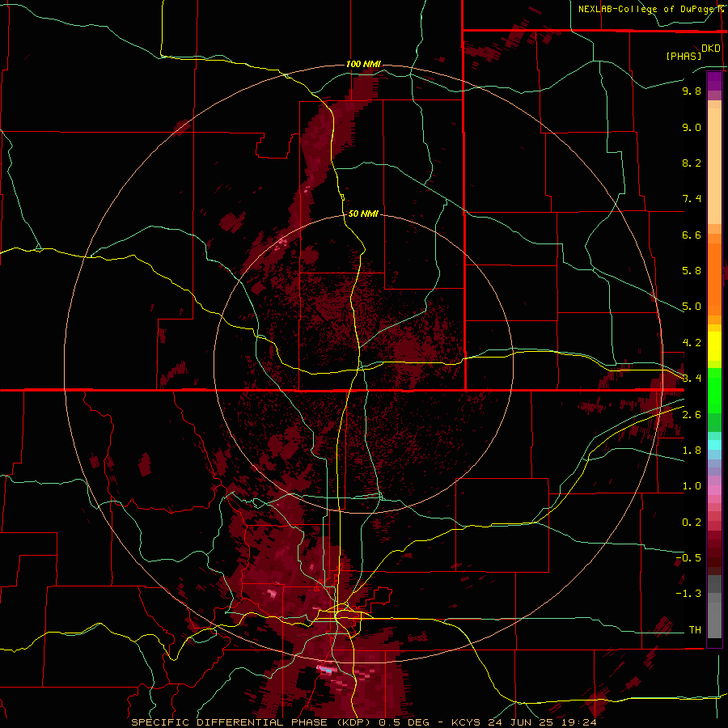Viewport: 728px width, 728px height.
Task: Pick the cyan segment of the color bar
Action: 714,445
